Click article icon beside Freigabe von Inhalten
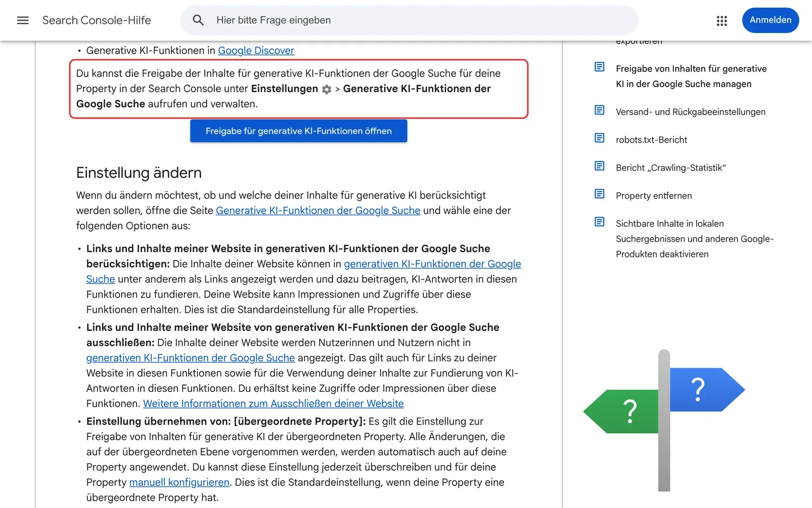The image size is (812, 508). [x=599, y=67]
